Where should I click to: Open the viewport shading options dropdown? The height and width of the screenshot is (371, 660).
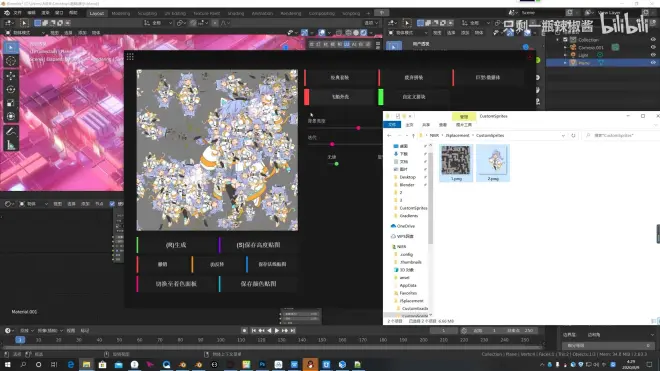point(371,32)
